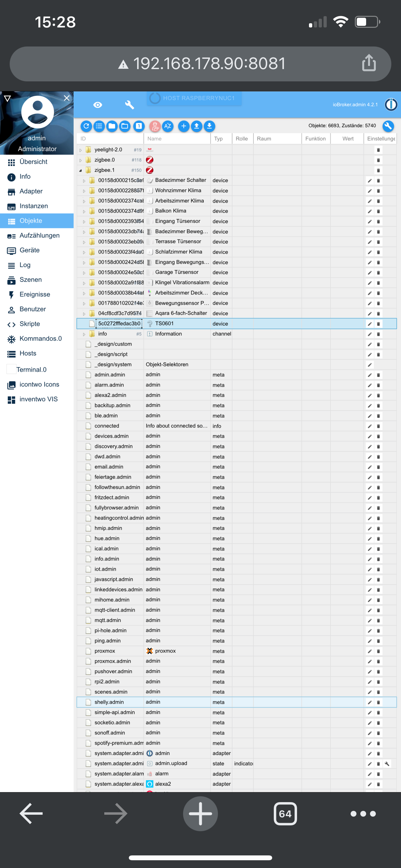Delete TS0601 device with trash icon

point(378,324)
